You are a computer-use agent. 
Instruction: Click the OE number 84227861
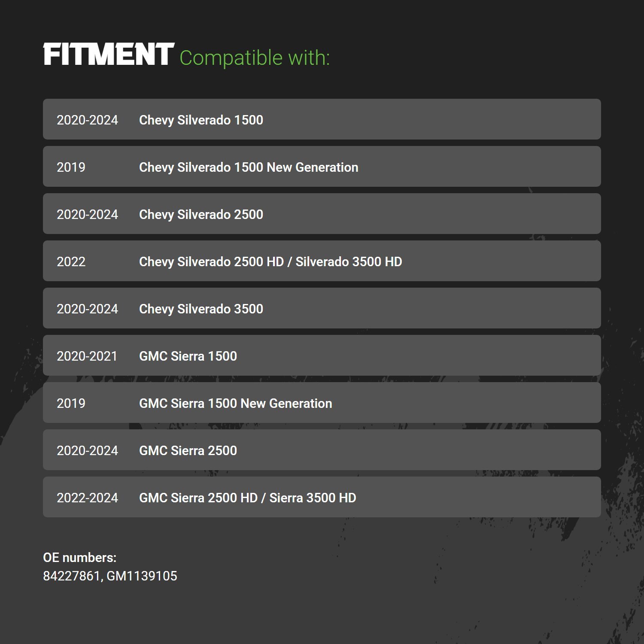(x=71, y=576)
